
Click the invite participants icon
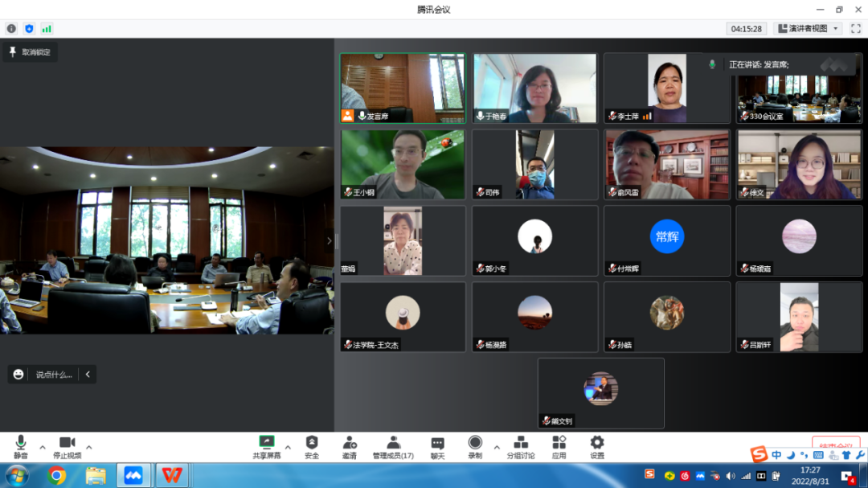[350, 447]
